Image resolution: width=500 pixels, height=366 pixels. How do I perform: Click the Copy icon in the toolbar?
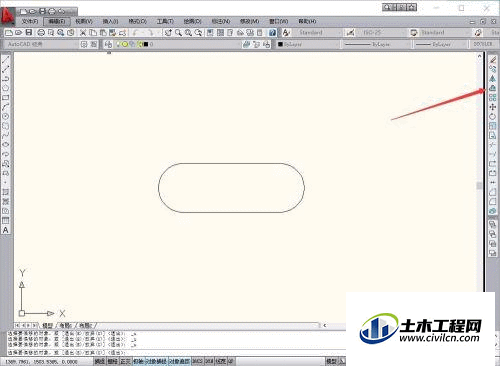tap(93, 33)
